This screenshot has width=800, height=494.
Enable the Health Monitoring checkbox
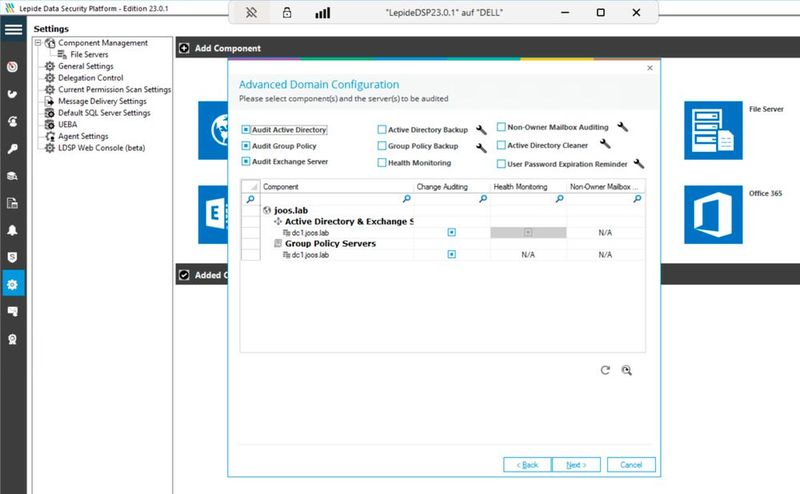coord(382,162)
